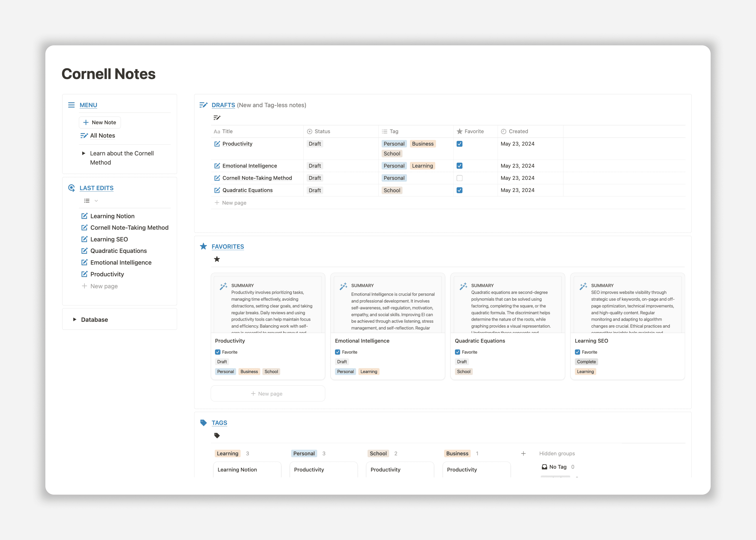Viewport: 756px width, 540px height.
Task: Open the All Notes link
Action: pyautogui.click(x=102, y=135)
